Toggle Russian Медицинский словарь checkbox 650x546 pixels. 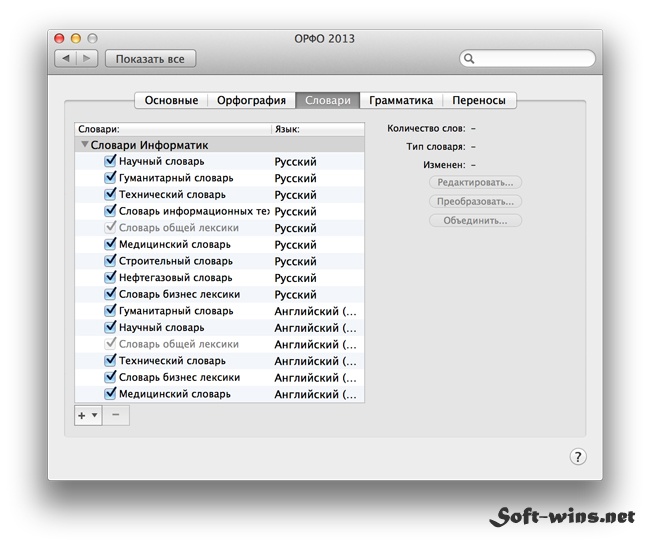coord(110,244)
